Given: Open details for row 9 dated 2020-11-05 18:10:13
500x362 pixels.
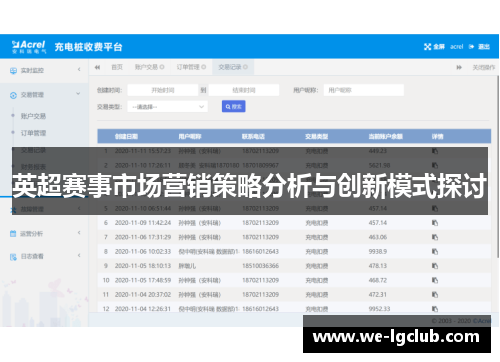Looking at the screenshot, I should point(435,266).
